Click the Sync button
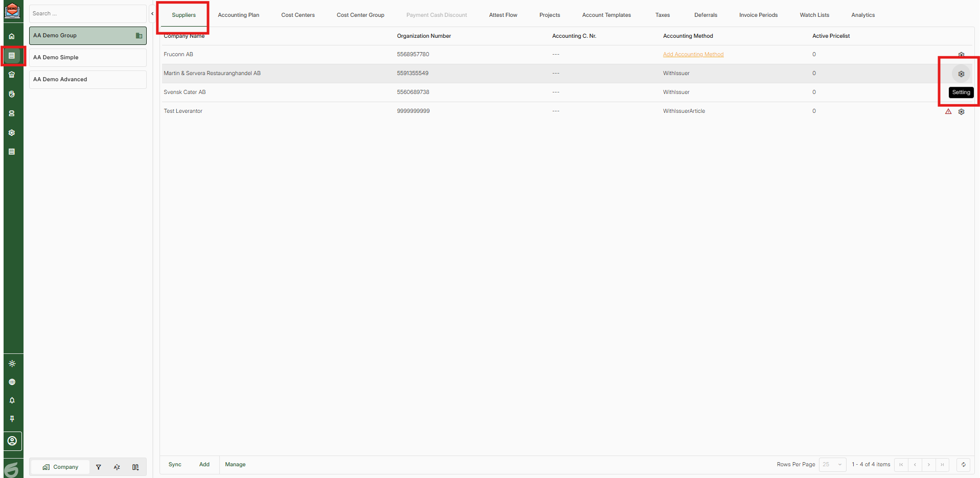 click(175, 465)
